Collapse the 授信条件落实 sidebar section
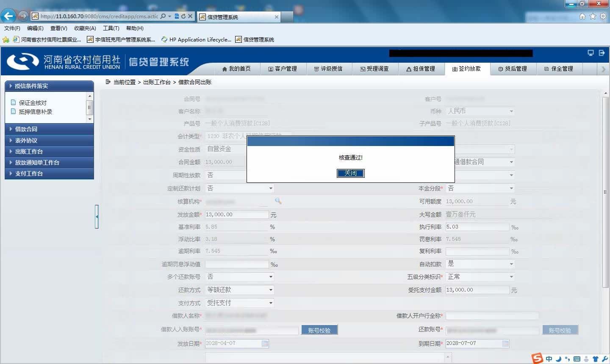 click(49, 86)
